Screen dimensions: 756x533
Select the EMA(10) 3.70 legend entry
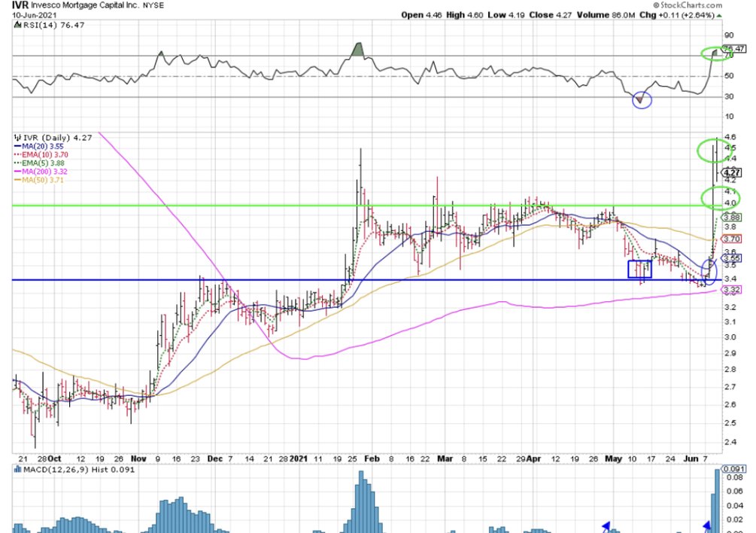(x=41, y=155)
